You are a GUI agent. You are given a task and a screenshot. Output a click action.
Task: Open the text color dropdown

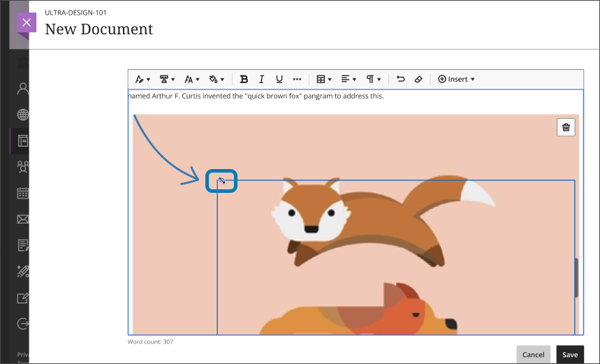tap(217, 80)
